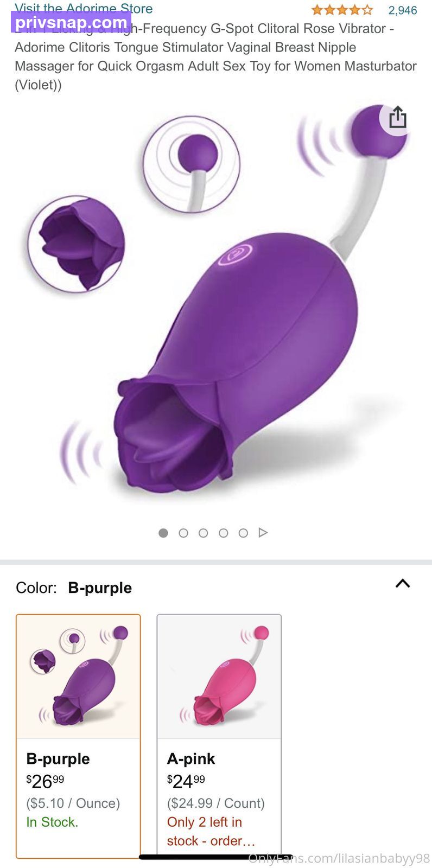
Task: Tap the $26.99 B-purple price
Action: tap(45, 781)
